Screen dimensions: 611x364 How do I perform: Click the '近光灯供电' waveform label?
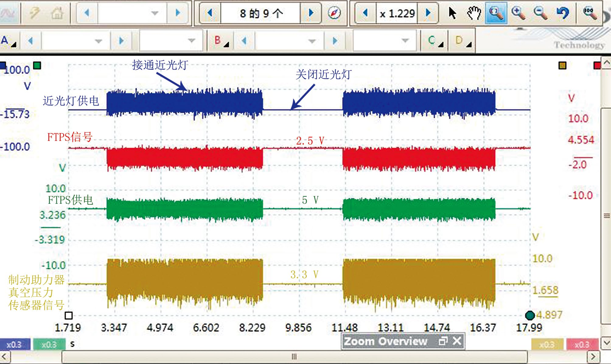point(71,101)
